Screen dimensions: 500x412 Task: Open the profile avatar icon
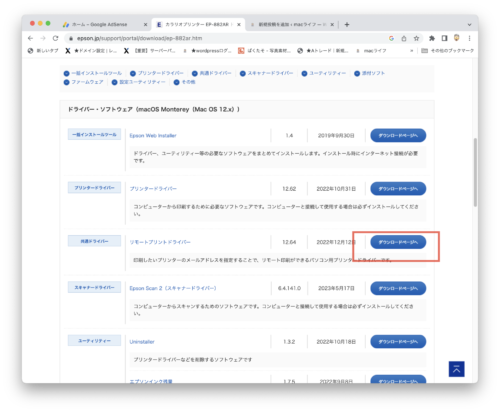pyautogui.click(x=457, y=38)
